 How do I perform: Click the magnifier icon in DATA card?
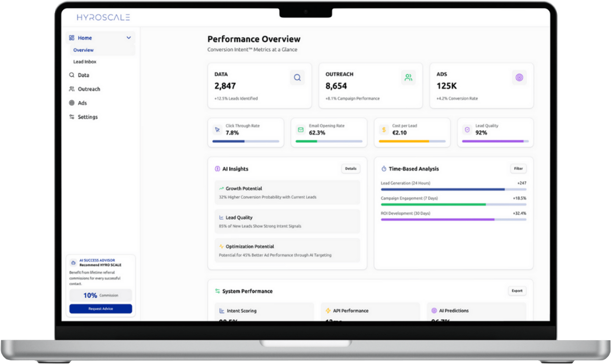[297, 78]
